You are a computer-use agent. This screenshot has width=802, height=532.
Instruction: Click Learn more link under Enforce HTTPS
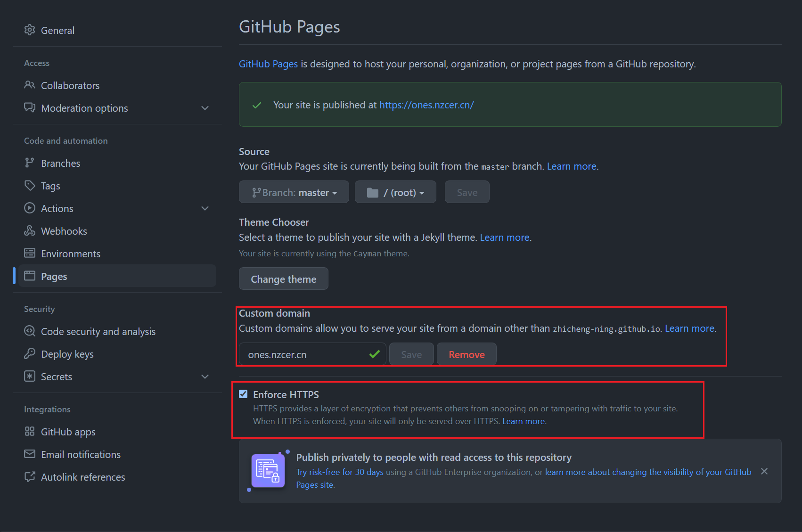pos(524,421)
